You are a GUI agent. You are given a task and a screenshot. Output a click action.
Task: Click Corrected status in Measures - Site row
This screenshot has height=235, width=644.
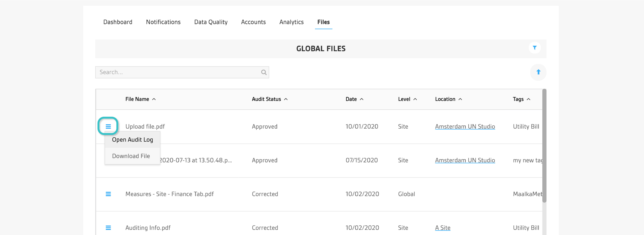click(265, 194)
